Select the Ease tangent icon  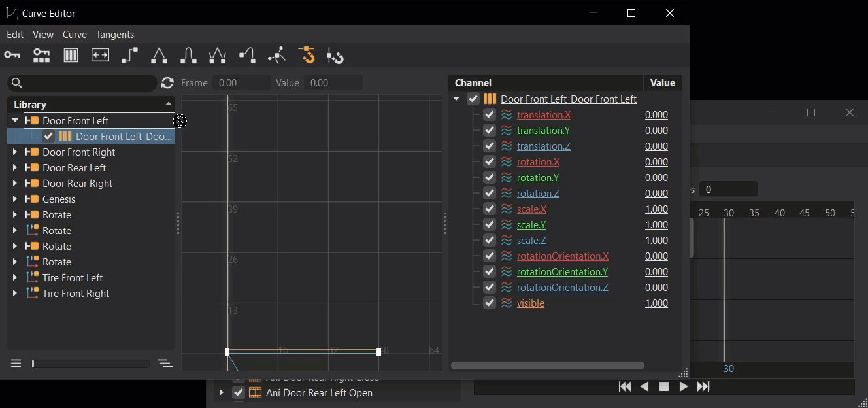tap(188, 56)
